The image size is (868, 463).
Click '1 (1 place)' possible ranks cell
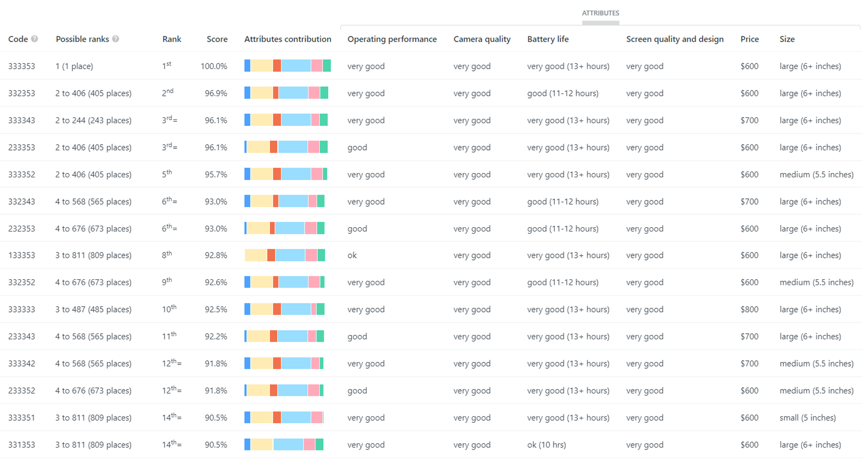click(74, 66)
